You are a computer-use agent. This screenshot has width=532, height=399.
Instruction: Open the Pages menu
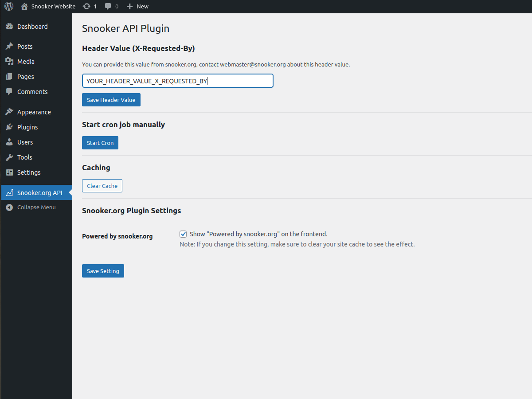pyautogui.click(x=36, y=77)
